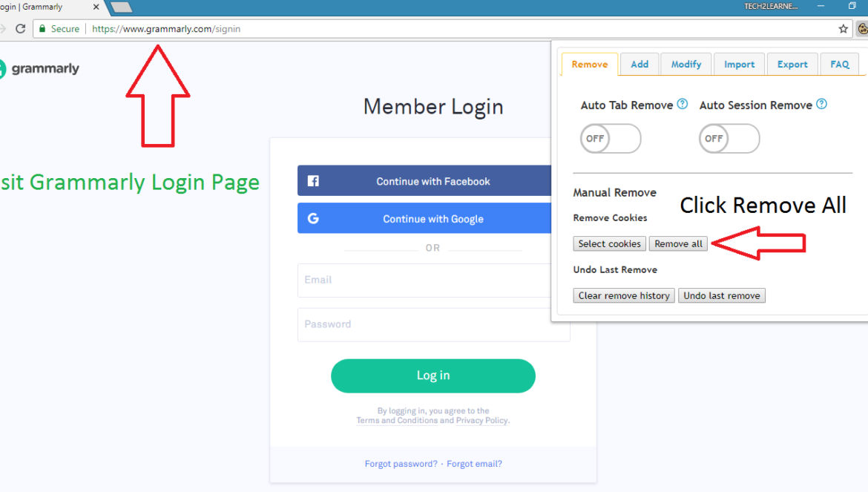Open a new browser tab
The image size is (868, 492).
[x=121, y=7]
